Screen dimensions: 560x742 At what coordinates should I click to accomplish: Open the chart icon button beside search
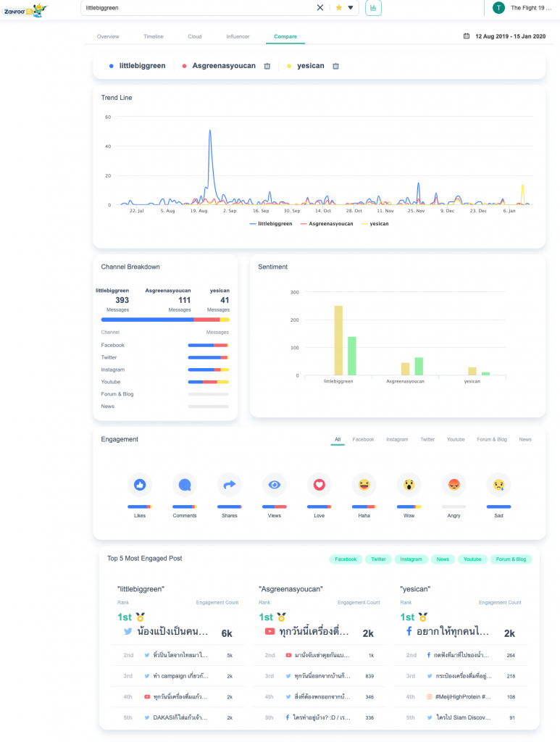[373, 7]
